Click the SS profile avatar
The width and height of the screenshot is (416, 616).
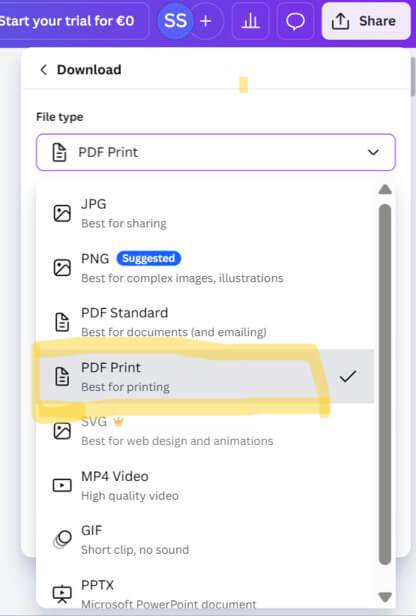click(175, 21)
